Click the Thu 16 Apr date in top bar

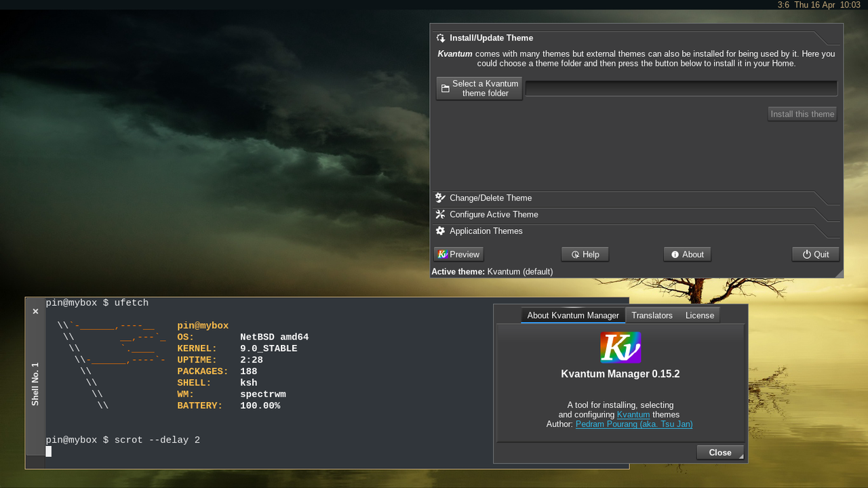pyautogui.click(x=814, y=5)
